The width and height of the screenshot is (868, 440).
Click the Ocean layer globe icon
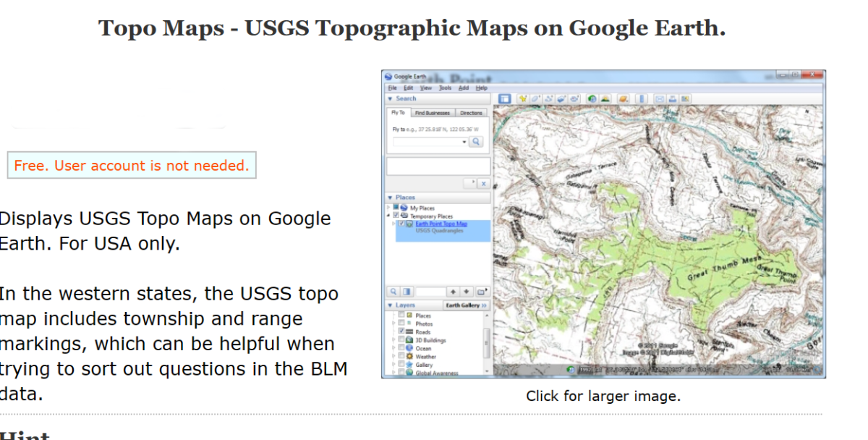point(409,348)
